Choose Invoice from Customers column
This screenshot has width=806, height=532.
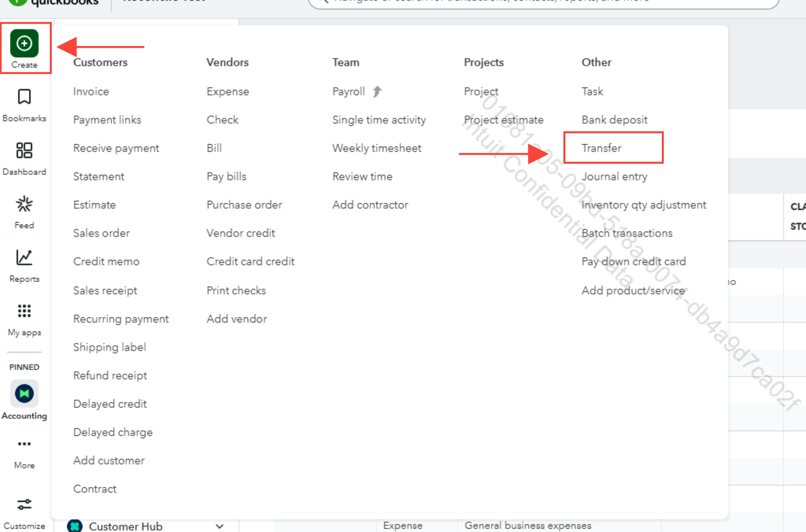point(91,91)
